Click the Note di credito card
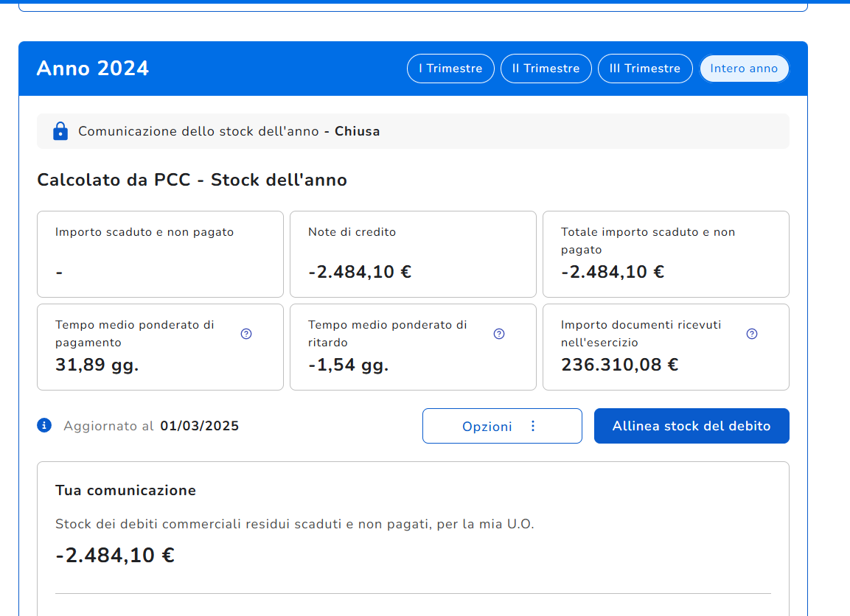Image resolution: width=850 pixels, height=616 pixels. pos(413,254)
